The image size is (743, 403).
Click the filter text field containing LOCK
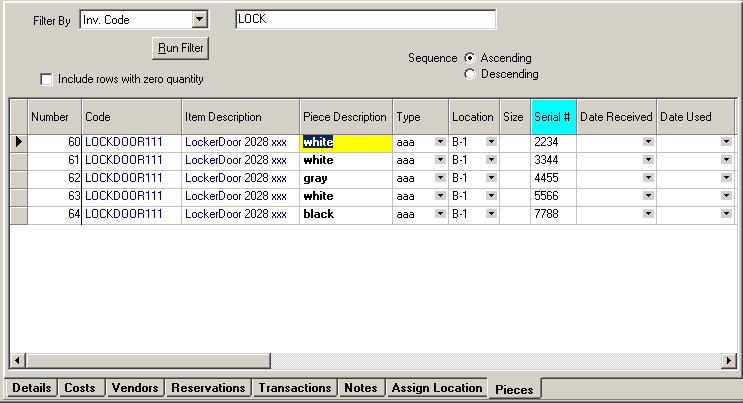pos(365,20)
